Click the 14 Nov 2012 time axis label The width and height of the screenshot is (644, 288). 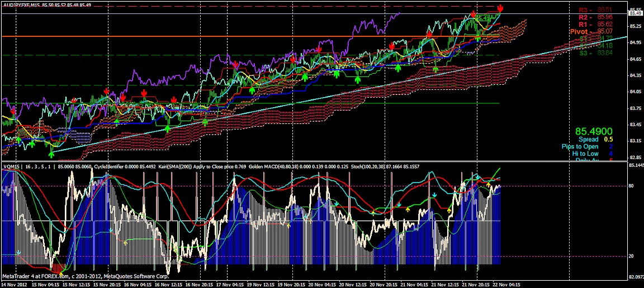click(x=14, y=284)
